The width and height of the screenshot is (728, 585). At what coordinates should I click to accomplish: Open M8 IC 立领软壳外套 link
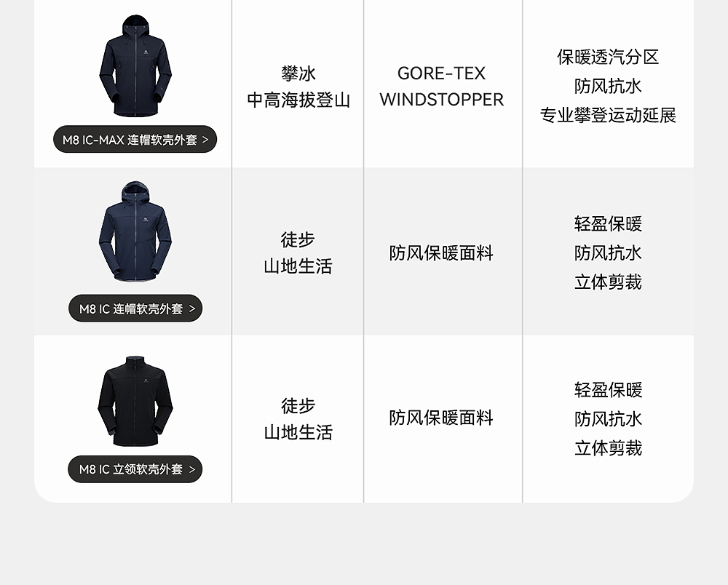(x=135, y=469)
